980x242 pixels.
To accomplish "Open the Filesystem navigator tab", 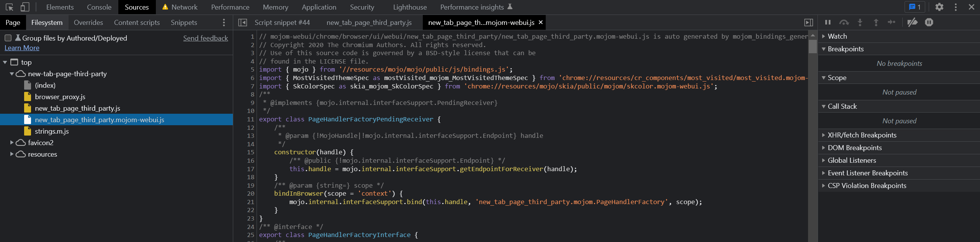I will coord(47,23).
